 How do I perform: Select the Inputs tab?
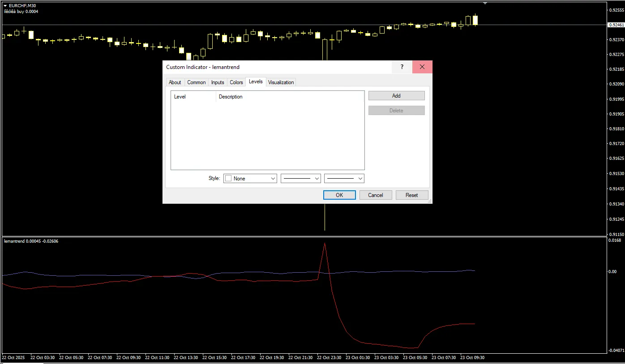[x=218, y=82]
